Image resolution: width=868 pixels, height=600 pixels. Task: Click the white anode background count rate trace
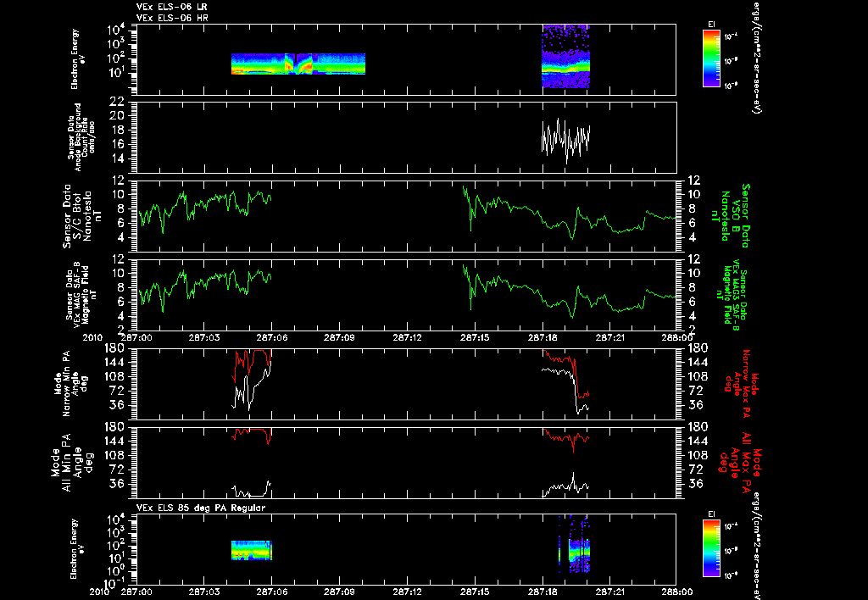565,139
